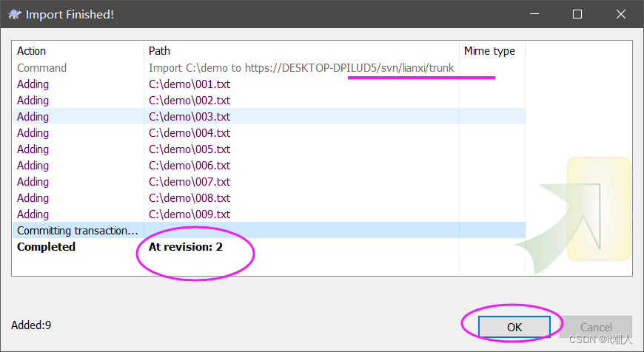The image size is (644, 352).
Task: Sort by the Path column header
Action: coord(301,51)
